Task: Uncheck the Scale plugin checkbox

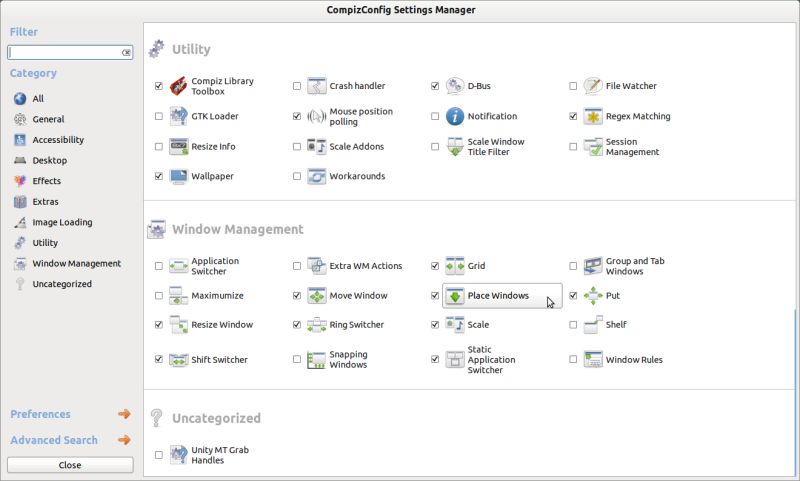Action: (x=435, y=324)
